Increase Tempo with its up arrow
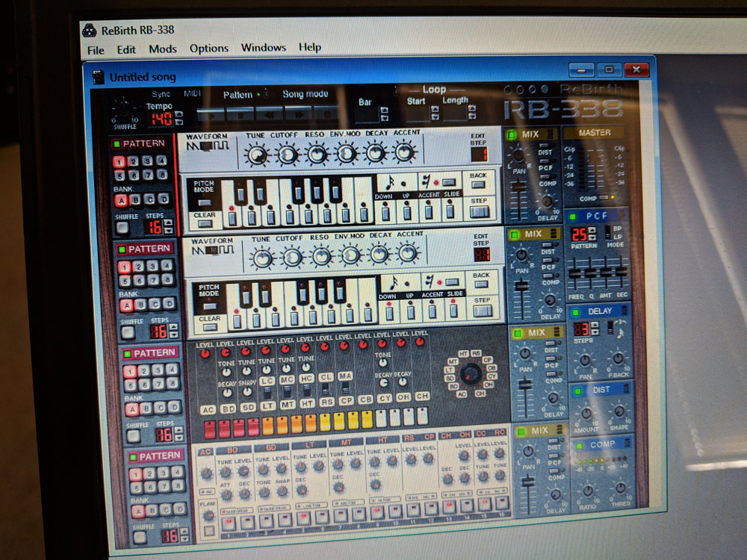Screen dimensions: 747x560 click(x=179, y=114)
